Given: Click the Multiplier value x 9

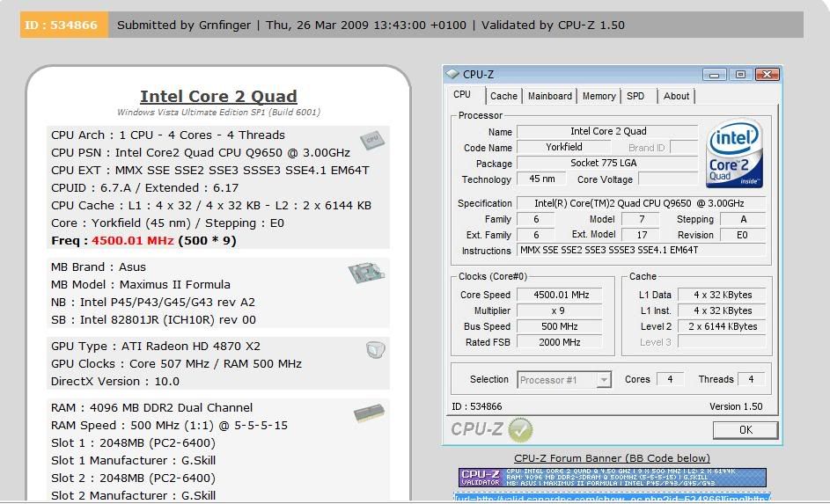Looking at the screenshot, I should (560, 310).
